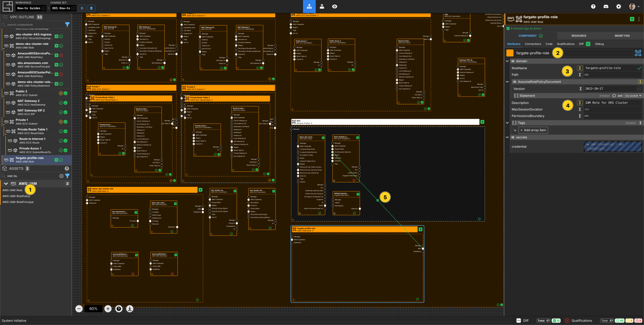This screenshot has width=644, height=325.
Task: Filter the VPC outline components
Action: pos(67,24)
